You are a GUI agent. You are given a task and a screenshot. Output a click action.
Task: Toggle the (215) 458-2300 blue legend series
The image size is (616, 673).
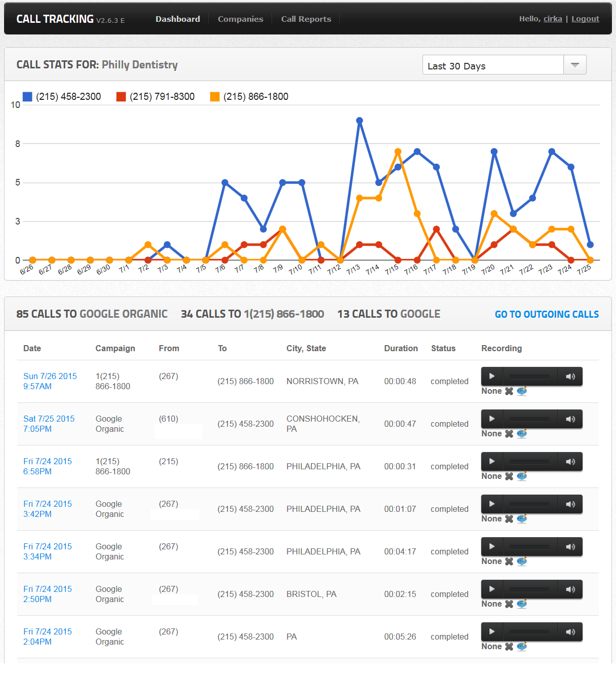62,97
